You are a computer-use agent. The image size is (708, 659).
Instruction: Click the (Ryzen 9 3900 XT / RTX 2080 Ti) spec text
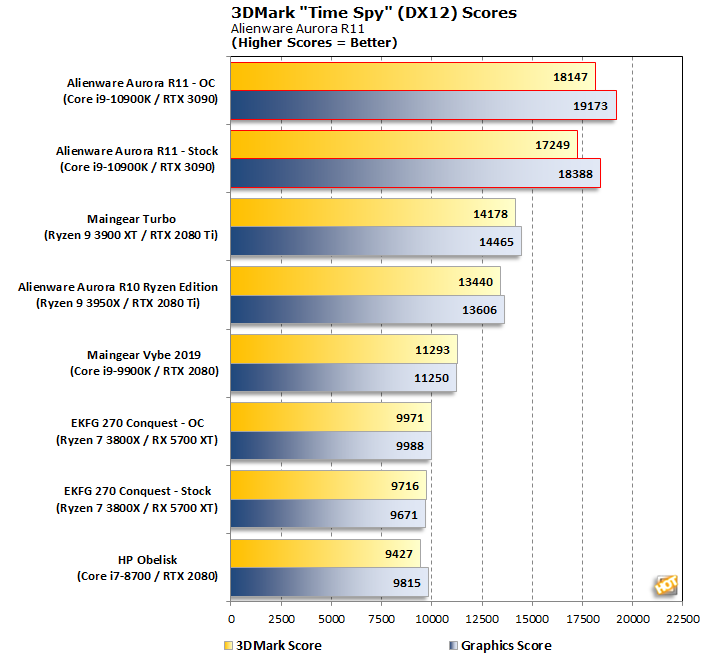pos(131,235)
